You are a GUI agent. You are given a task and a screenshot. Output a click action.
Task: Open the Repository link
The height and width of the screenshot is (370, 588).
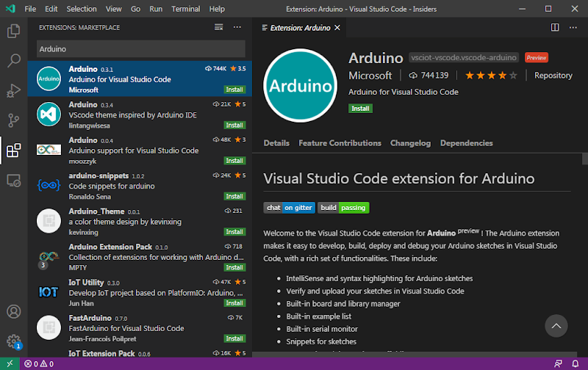pyautogui.click(x=553, y=76)
